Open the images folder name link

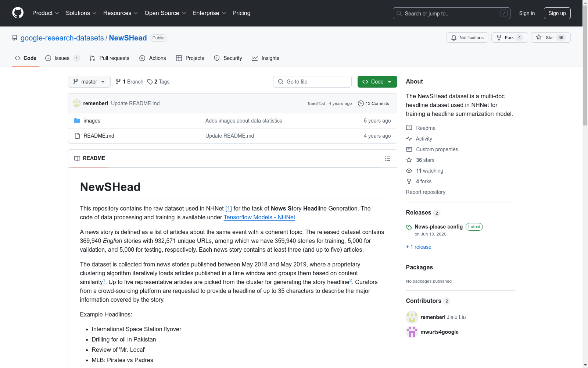[x=92, y=121]
